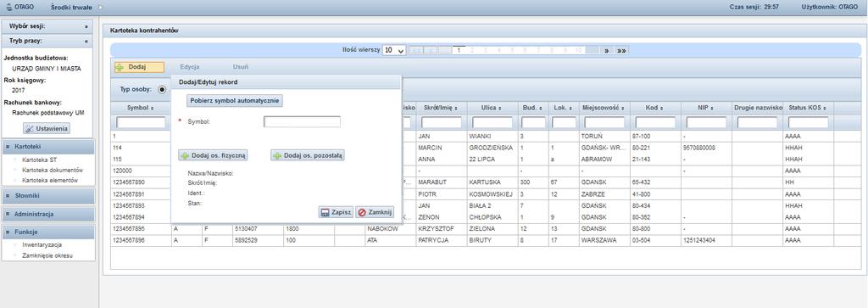868x308 pixels.
Task: Collapse the Kartoteki section
Action: pyautogui.click(x=48, y=146)
